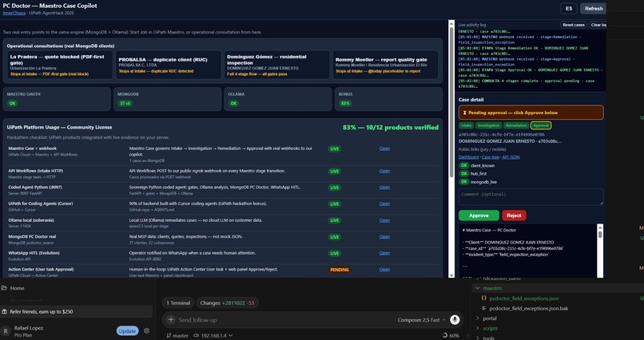Viewport: 644px width, 340px height.
Task: Open the Composer 2.5 Fast model dropdown
Action: 421,320
